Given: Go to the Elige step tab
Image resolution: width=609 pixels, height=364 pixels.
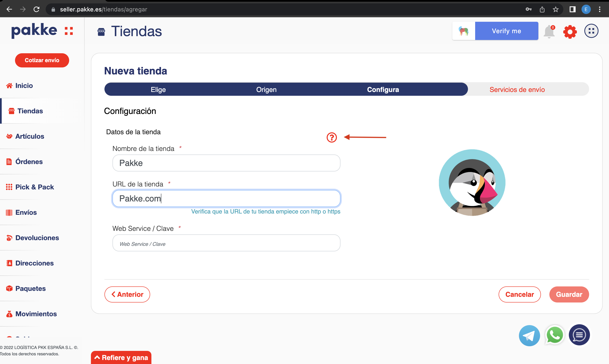Looking at the screenshot, I should (x=158, y=90).
